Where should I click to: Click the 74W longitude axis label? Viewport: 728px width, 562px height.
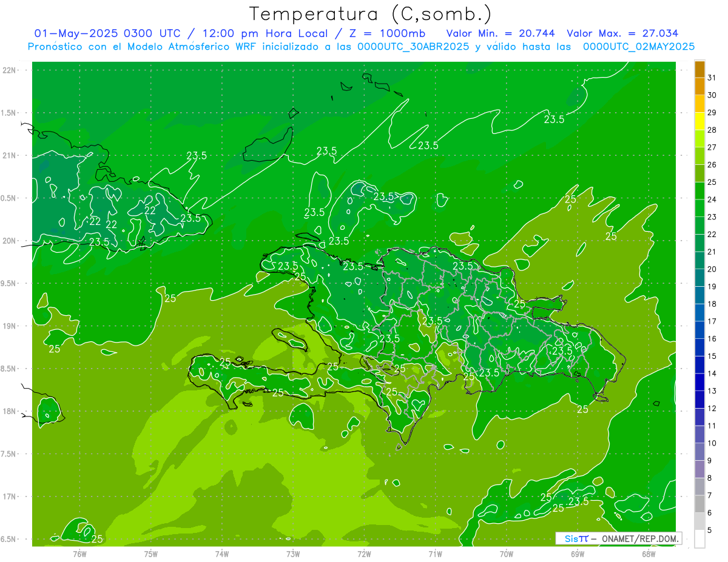tap(222, 554)
